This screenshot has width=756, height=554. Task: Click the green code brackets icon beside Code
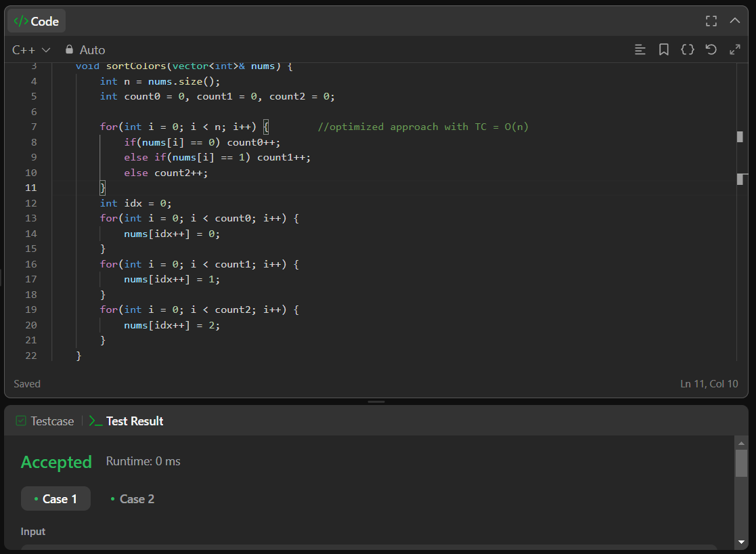[x=21, y=21]
